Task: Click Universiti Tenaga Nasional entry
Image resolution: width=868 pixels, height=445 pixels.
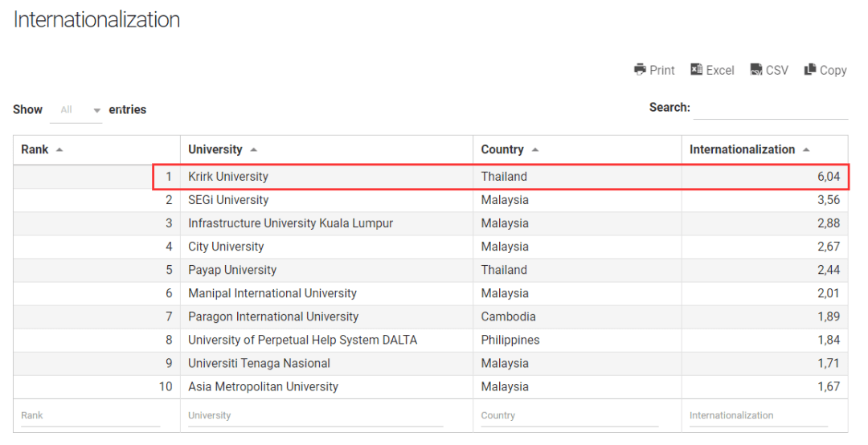Action: pos(259,363)
